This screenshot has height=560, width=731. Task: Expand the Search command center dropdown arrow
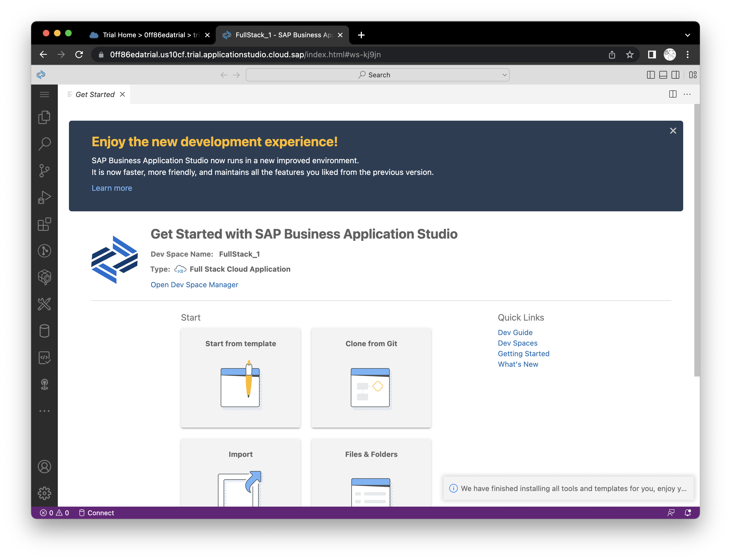coord(504,75)
